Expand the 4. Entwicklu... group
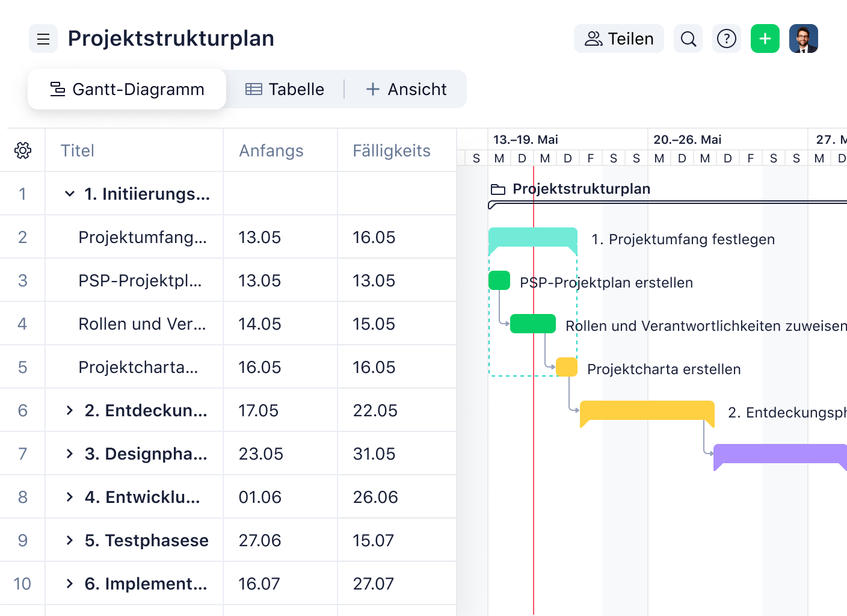The height and width of the screenshot is (616, 847). point(70,497)
